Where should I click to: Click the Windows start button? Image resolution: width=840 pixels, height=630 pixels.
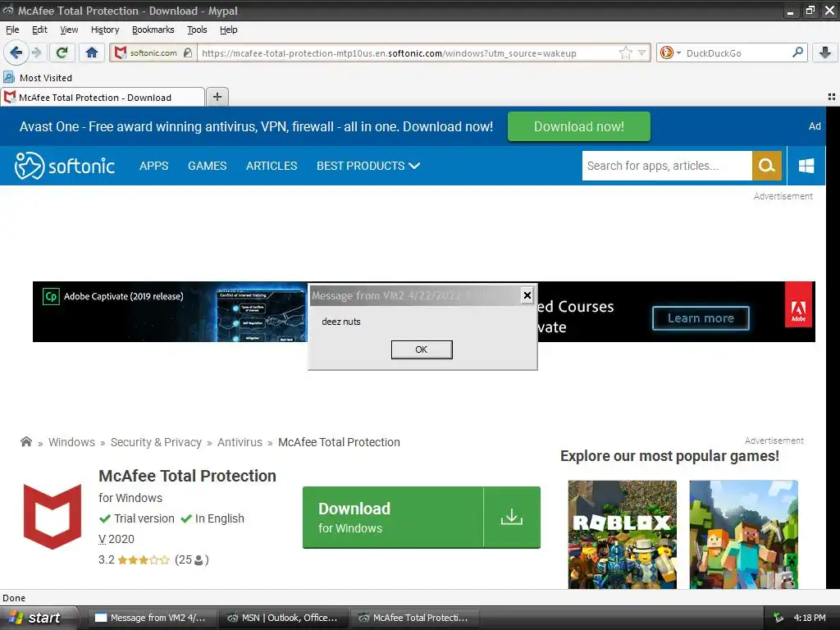pyautogui.click(x=39, y=618)
